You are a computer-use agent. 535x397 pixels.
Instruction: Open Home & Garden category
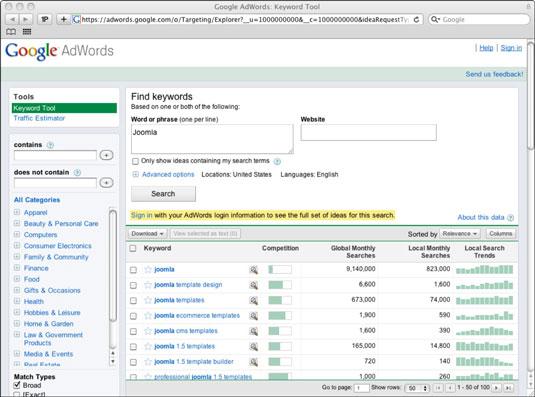48,324
